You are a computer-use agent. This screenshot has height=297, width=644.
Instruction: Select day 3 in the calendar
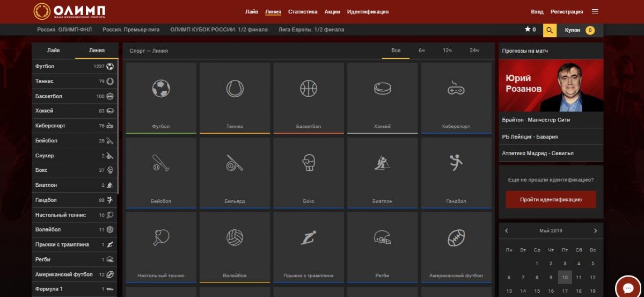[x=564, y=264]
